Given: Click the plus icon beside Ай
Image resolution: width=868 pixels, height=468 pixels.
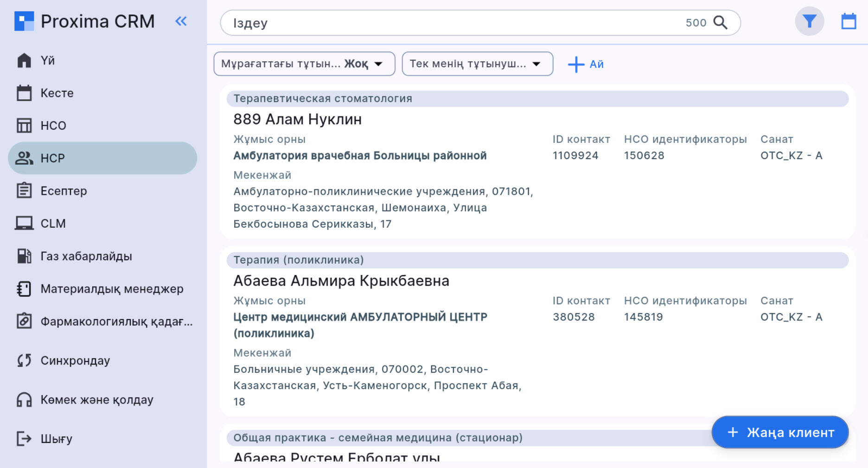Looking at the screenshot, I should (576, 64).
